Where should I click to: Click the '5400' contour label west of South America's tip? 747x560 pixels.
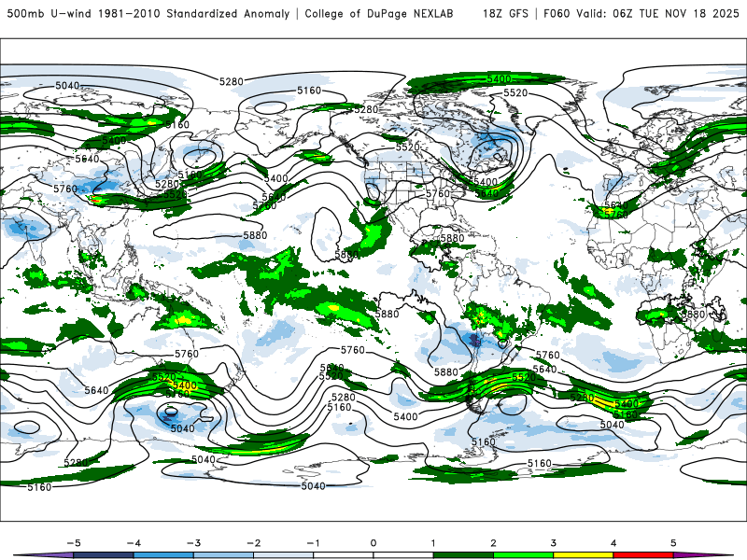click(405, 416)
